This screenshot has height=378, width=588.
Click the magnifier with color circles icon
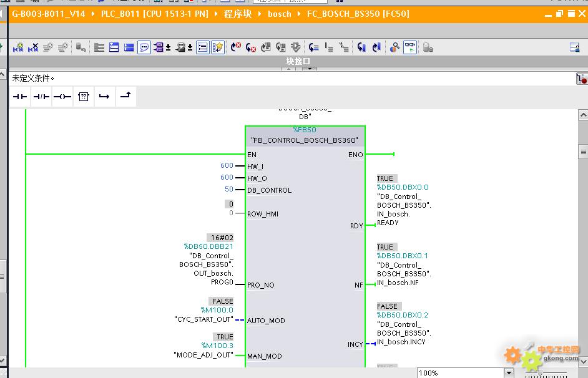394,47
